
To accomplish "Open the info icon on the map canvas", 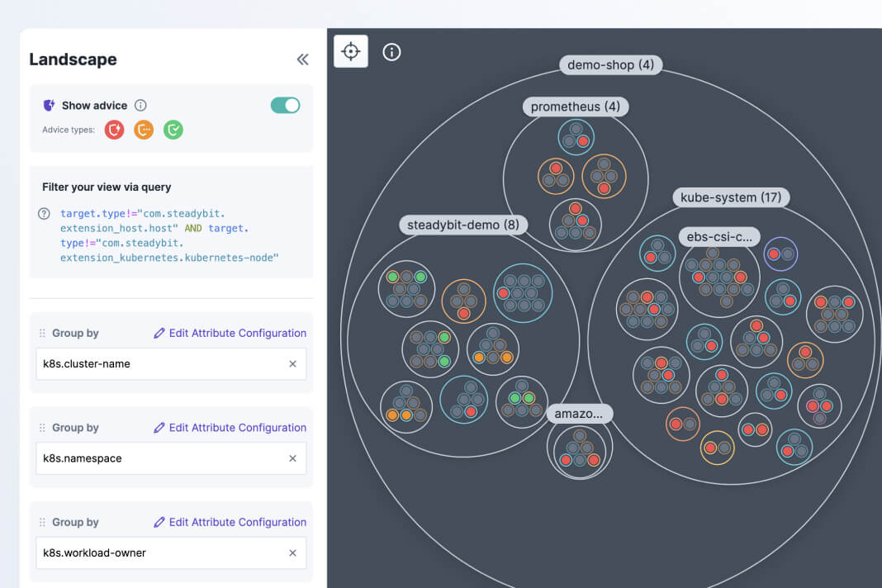I will [x=391, y=51].
